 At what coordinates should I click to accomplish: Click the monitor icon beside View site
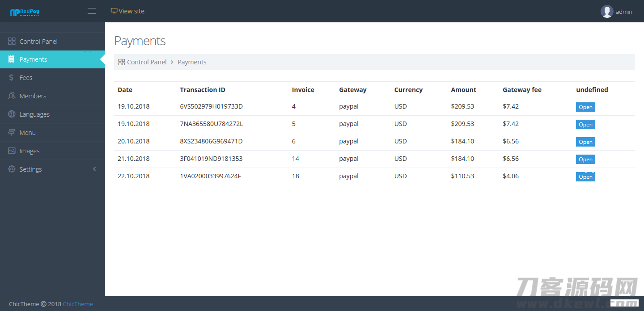click(114, 11)
